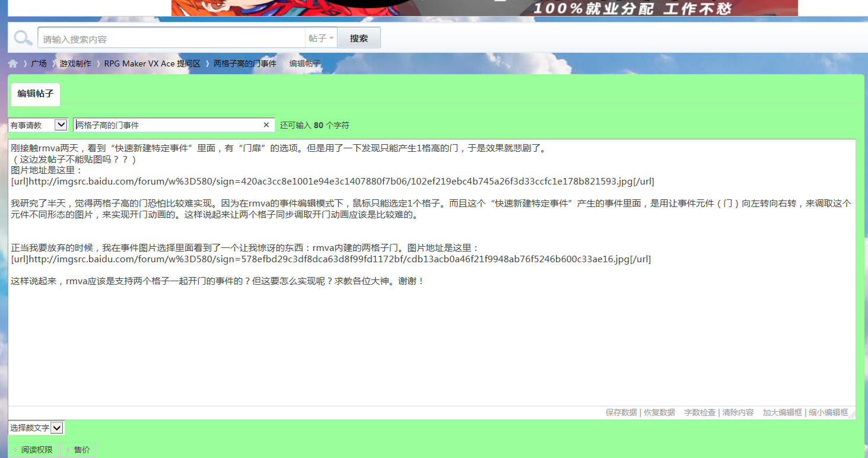
Task: Expand the 阅读权限 option
Action: (x=33, y=450)
